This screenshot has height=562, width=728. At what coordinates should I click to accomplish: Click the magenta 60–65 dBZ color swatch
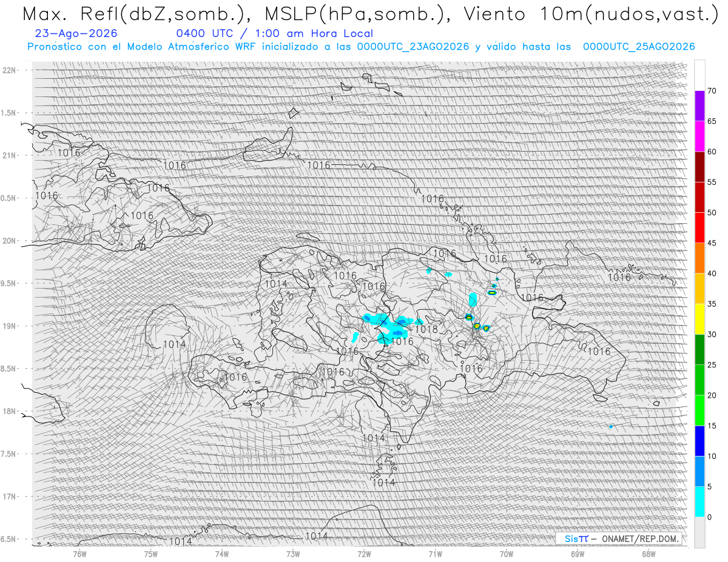pyautogui.click(x=699, y=136)
